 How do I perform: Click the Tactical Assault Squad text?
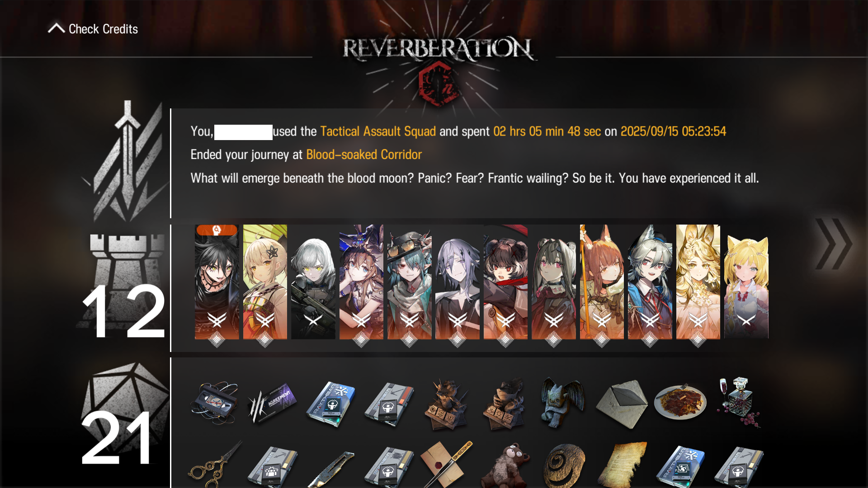pos(378,131)
